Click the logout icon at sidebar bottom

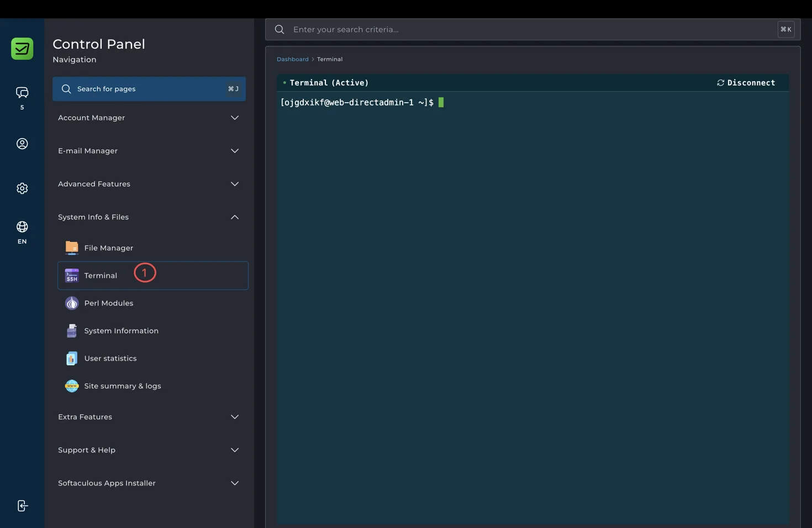point(22,506)
